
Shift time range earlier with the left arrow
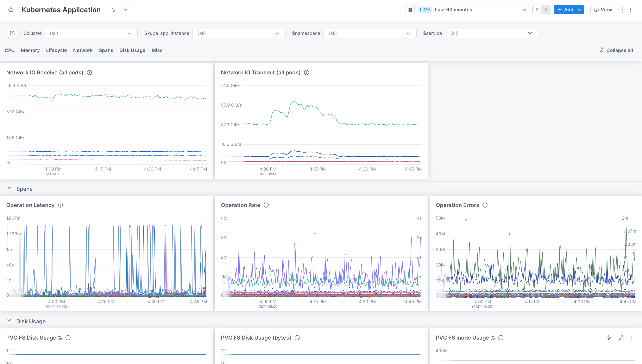click(x=537, y=9)
